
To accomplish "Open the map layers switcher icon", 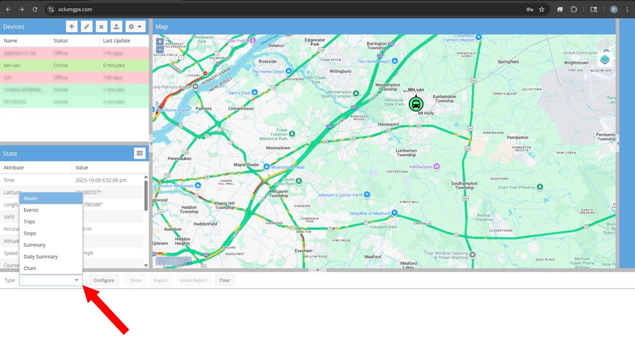I will [605, 59].
